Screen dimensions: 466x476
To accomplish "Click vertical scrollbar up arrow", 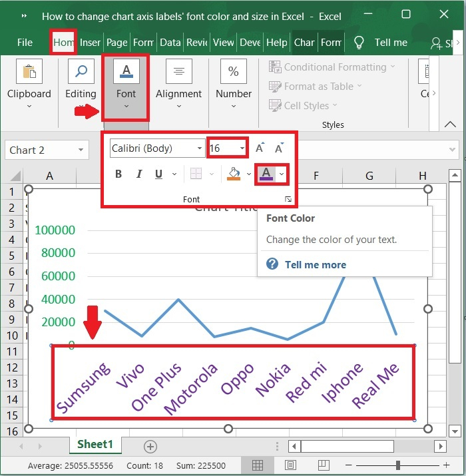I will 455,175.
